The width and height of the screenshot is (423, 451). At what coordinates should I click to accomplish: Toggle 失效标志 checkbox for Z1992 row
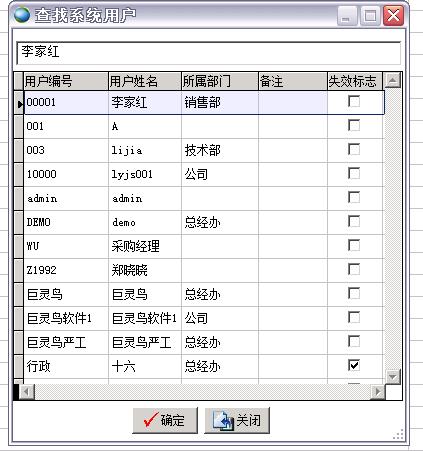tap(354, 269)
